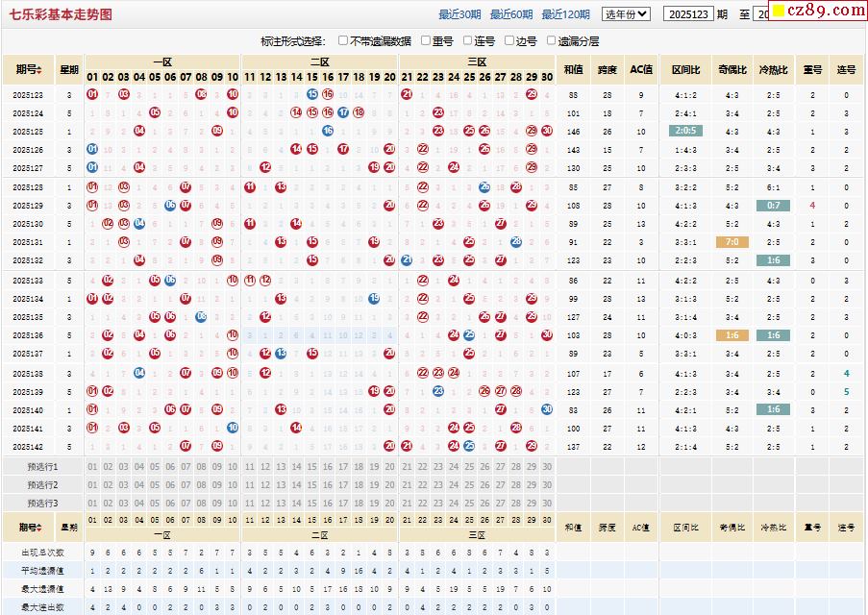
Task: Select blue ball 15 in row 2025123
Action: click(312, 94)
